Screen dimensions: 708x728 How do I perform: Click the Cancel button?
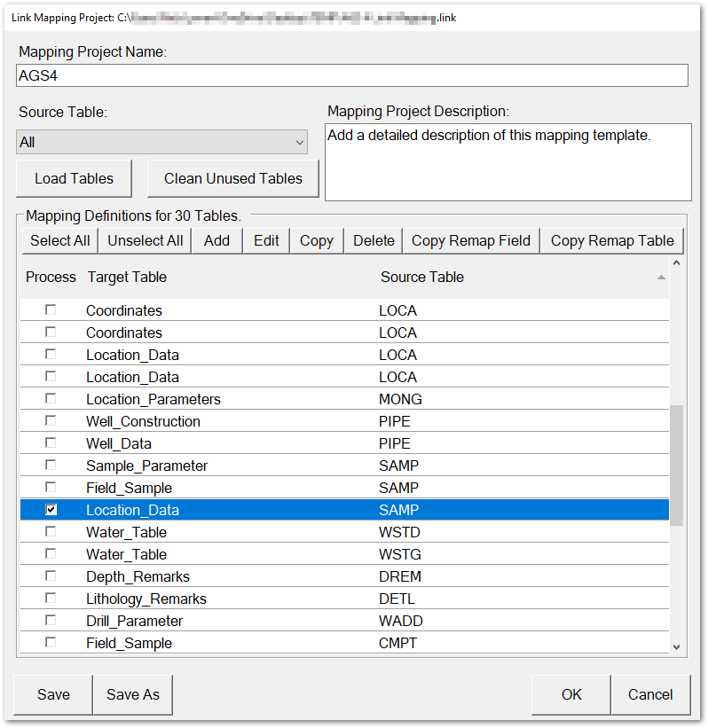[650, 694]
